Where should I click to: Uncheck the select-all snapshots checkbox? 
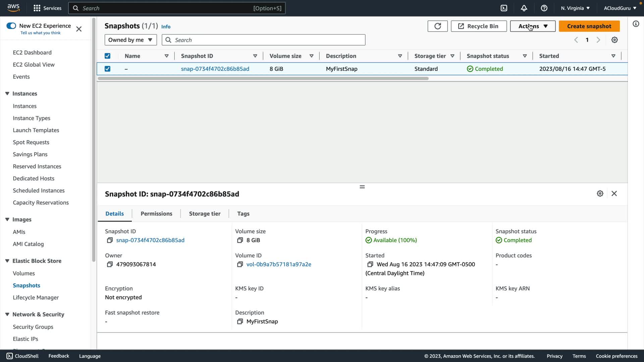click(x=107, y=56)
